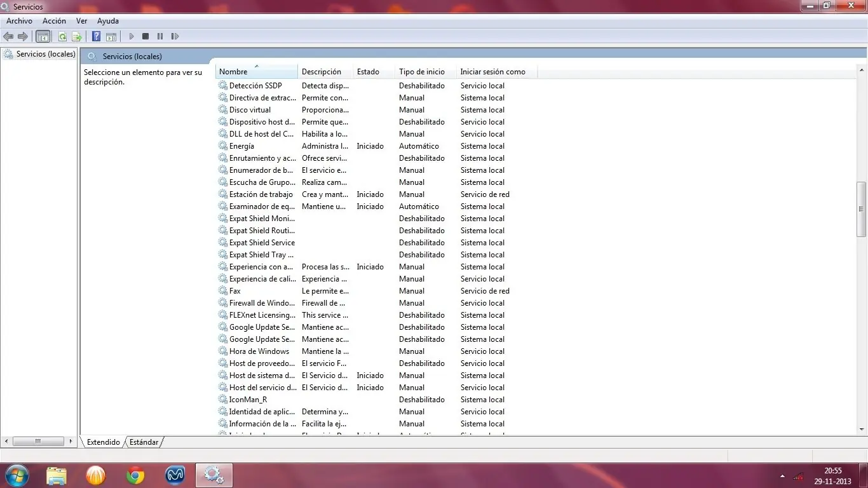868x488 pixels.
Task: Select the gear icon beside IconMan_R
Action: 223,399
